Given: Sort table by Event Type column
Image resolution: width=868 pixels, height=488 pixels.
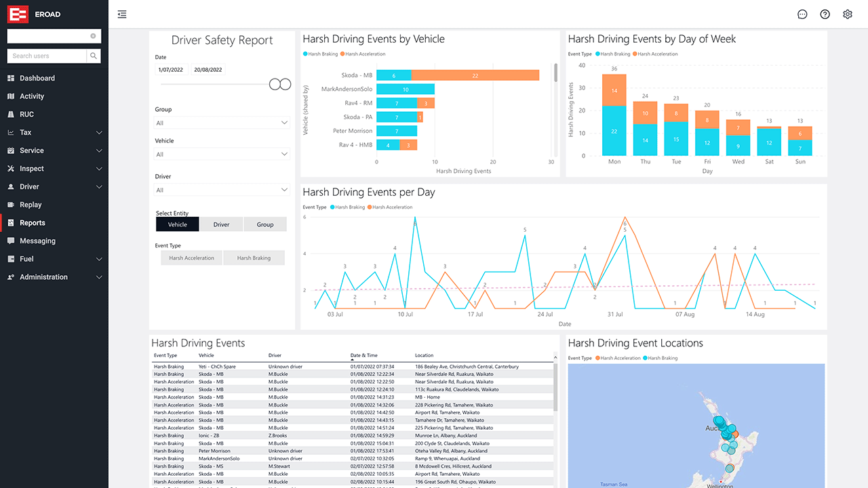Looking at the screenshot, I should pyautogui.click(x=165, y=356).
